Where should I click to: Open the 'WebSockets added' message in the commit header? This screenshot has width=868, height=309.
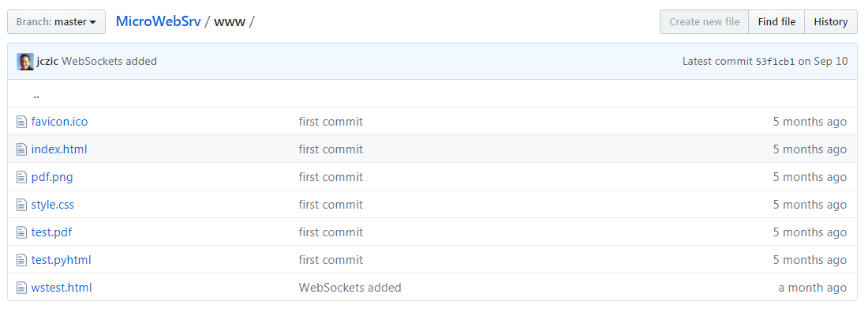(x=109, y=62)
